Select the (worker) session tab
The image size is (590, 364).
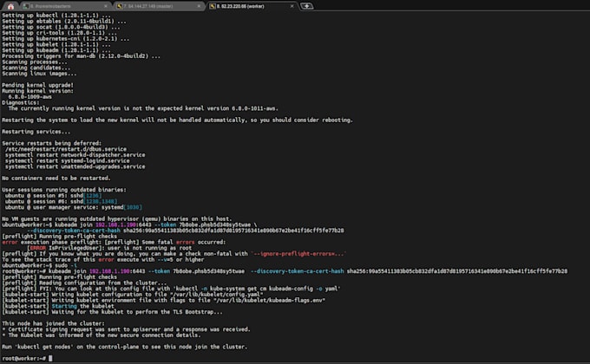(252, 6)
